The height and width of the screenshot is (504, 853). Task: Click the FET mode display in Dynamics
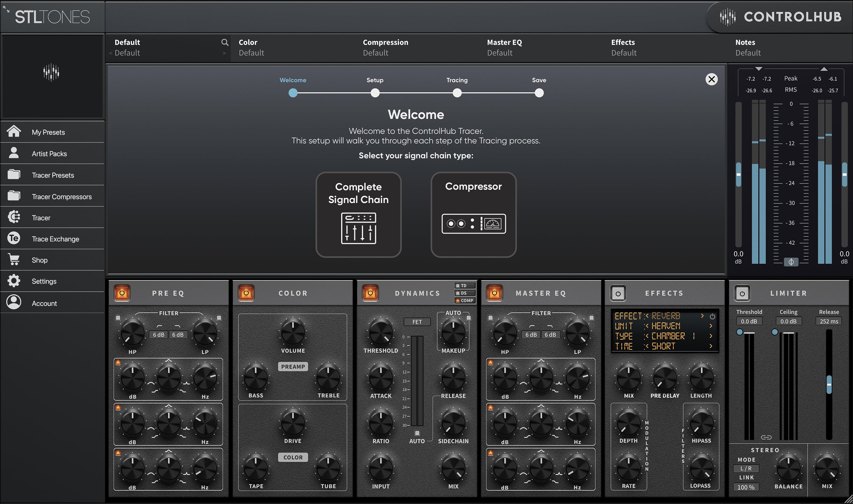tap(418, 322)
